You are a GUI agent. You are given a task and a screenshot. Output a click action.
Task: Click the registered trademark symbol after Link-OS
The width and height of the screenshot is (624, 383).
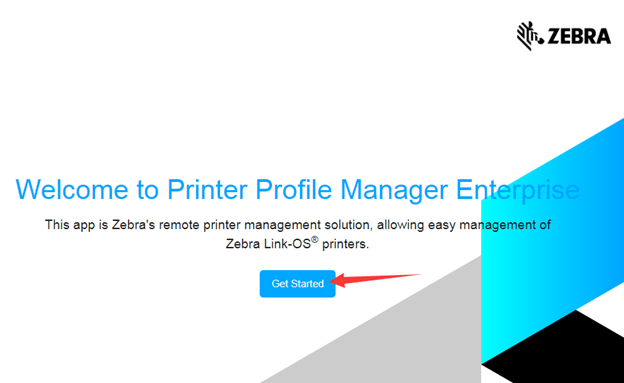click(x=314, y=239)
